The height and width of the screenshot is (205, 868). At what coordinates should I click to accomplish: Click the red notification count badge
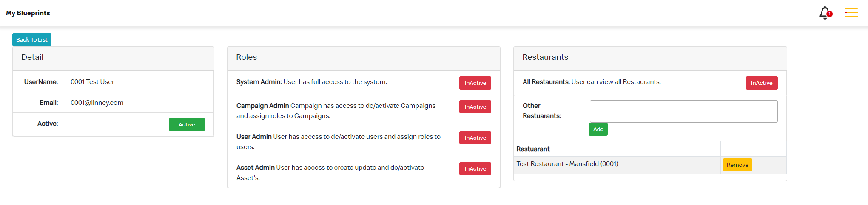click(829, 14)
